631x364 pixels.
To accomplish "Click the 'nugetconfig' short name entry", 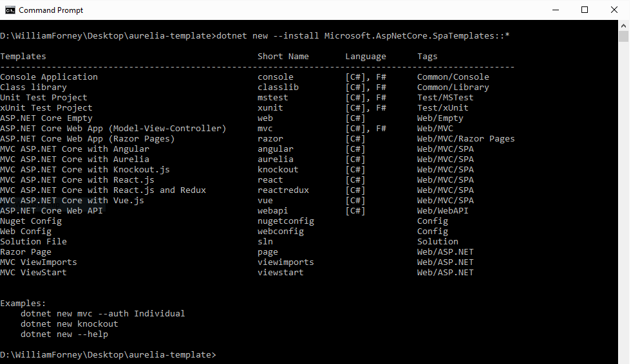I will click(x=286, y=221).
